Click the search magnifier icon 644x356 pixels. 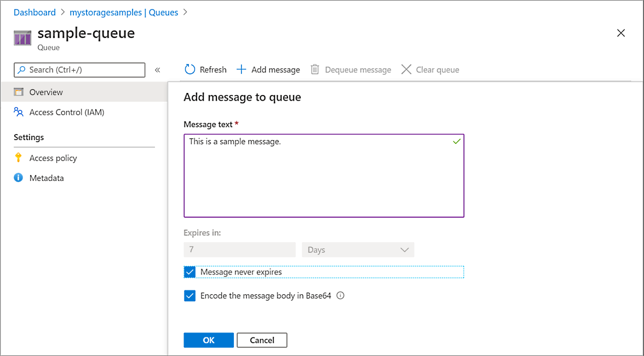22,70
